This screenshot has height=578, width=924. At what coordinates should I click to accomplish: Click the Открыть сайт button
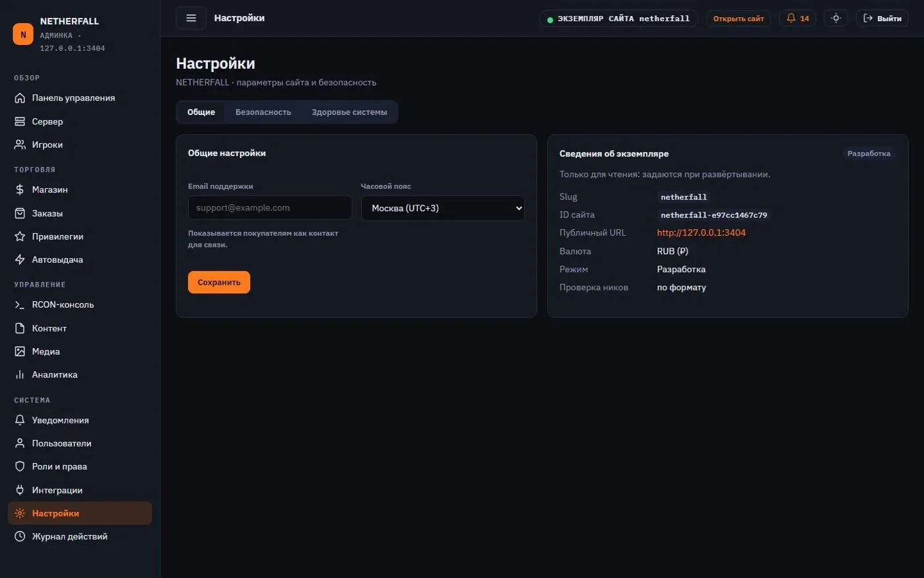tap(739, 18)
